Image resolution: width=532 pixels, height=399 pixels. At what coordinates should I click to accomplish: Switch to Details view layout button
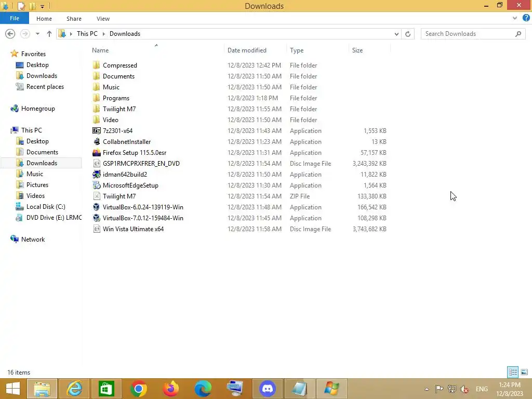pyautogui.click(x=513, y=372)
